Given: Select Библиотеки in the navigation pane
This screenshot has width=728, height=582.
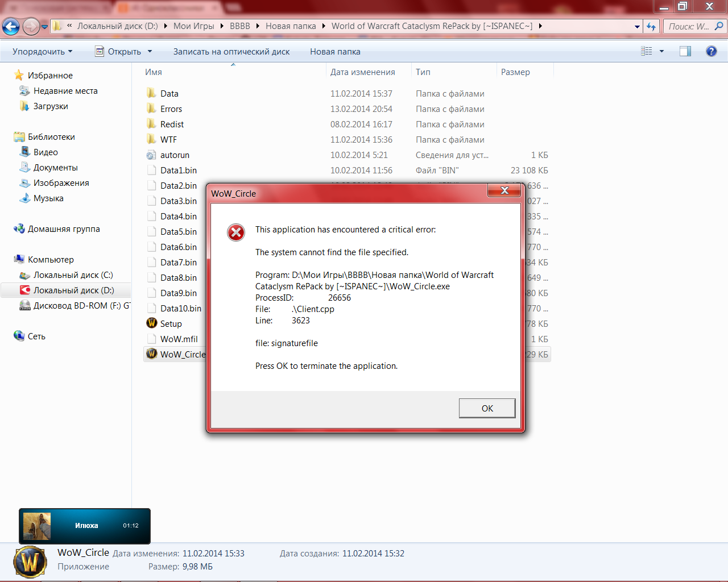Looking at the screenshot, I should [44, 136].
